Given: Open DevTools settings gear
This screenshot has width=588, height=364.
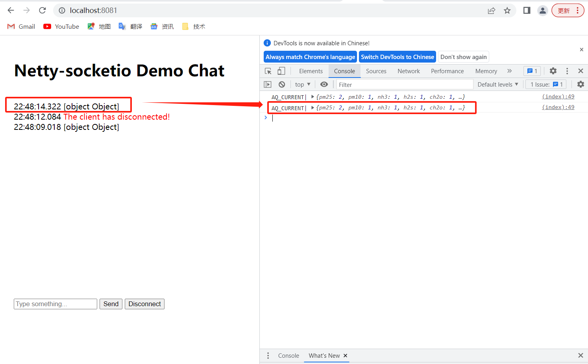Looking at the screenshot, I should 553,71.
